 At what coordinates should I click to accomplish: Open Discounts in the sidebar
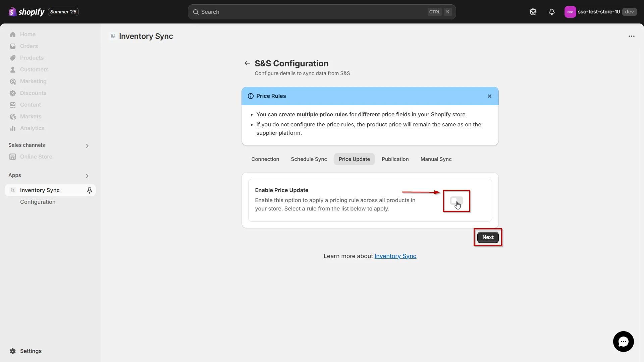click(x=33, y=93)
